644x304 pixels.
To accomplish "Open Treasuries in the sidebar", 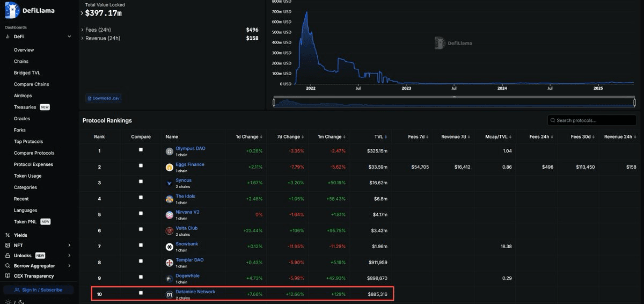I will (25, 107).
